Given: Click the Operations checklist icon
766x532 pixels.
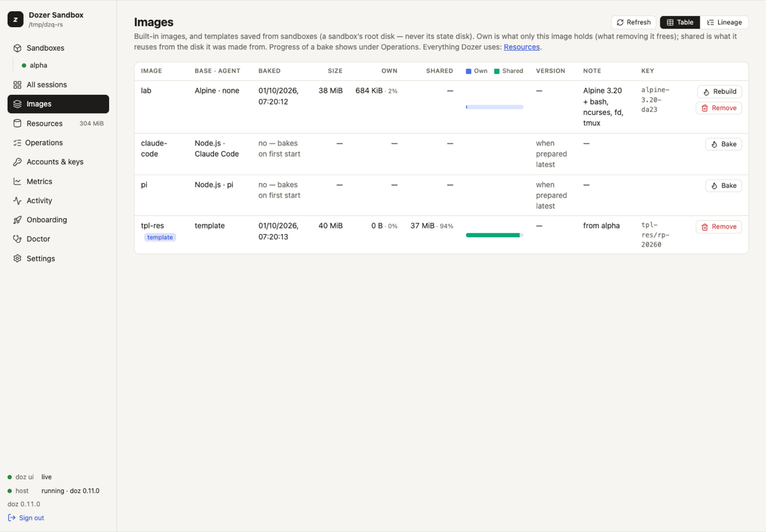Looking at the screenshot, I should 17,143.
